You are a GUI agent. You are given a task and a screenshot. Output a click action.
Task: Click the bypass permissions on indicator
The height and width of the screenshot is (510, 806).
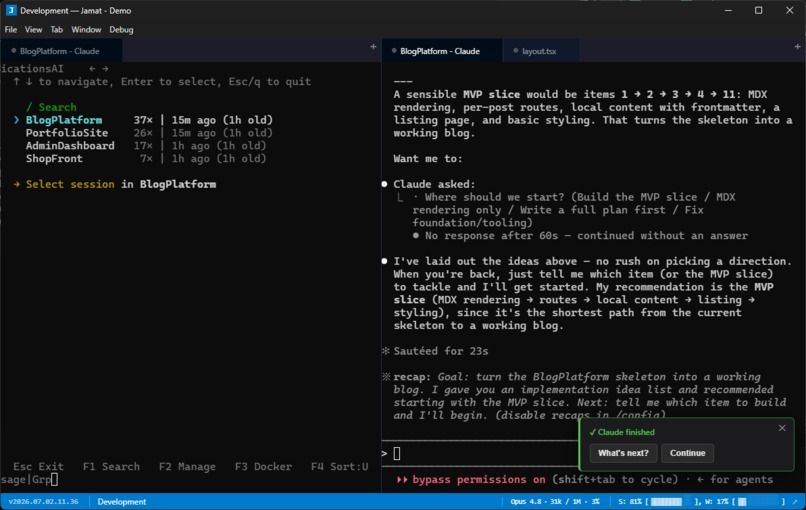point(470,479)
